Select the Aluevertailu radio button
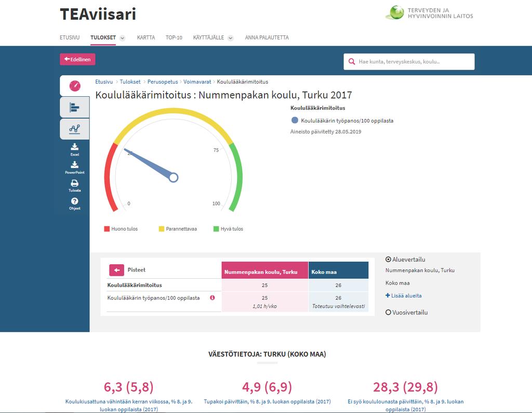532x413 pixels. click(x=388, y=259)
